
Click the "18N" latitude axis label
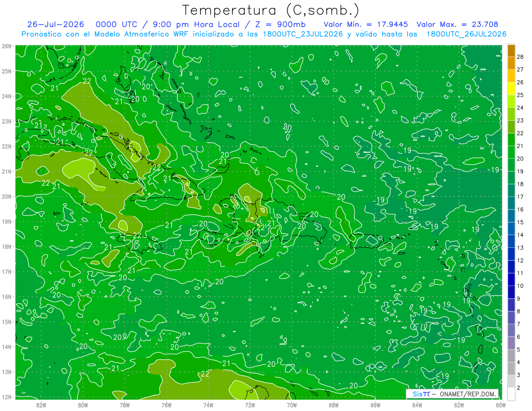(x=7, y=247)
